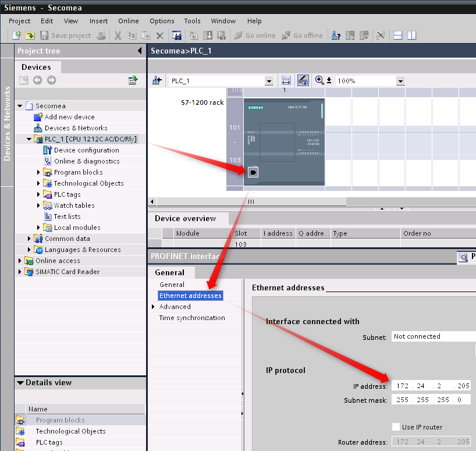This screenshot has height=451, width=476.
Task: Click the show address labels icon
Action: [x=286, y=80]
